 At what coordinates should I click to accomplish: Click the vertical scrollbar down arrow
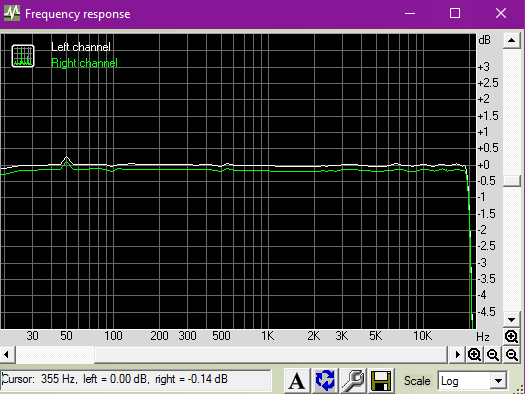click(x=511, y=320)
